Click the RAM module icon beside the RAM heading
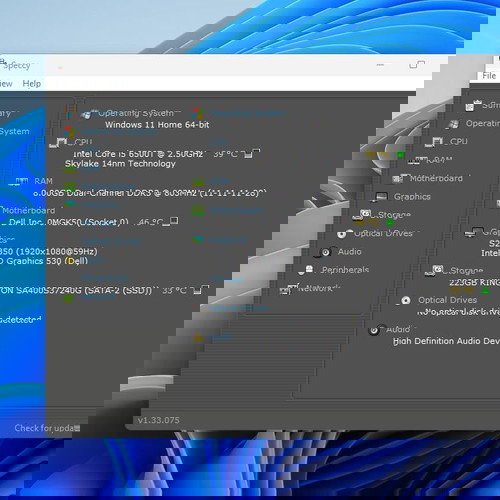The height and width of the screenshot is (500, 500). (x=19, y=181)
